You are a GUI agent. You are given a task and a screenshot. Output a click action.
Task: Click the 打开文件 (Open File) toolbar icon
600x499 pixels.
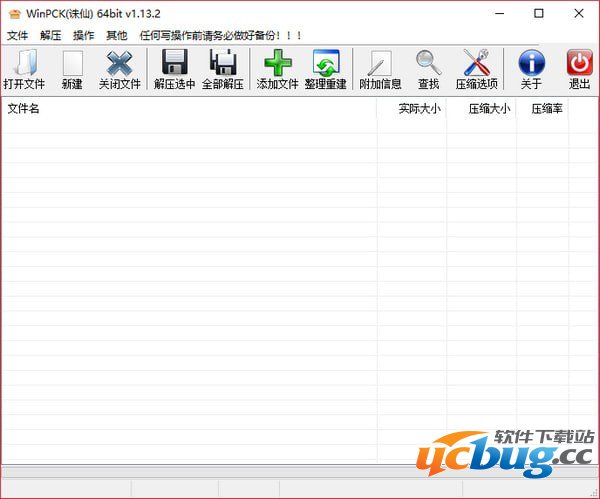(x=23, y=64)
